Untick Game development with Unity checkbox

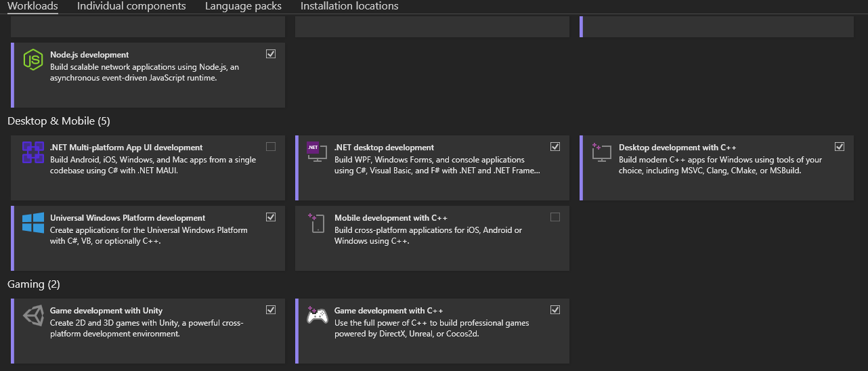pyautogui.click(x=271, y=310)
